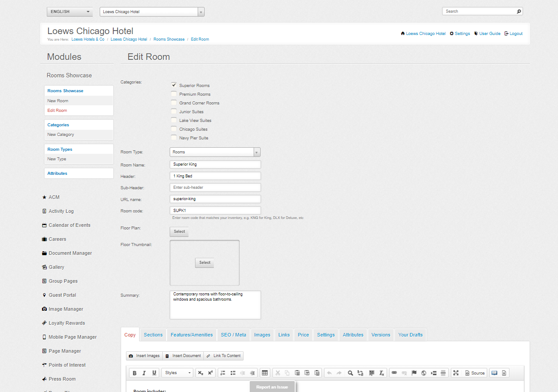Increase indent in editor toolbar
Viewport: 558px width, 392px height.
(x=252, y=373)
